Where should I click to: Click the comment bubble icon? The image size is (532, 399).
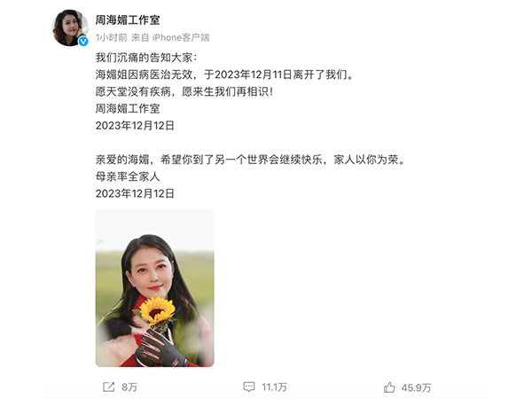click(249, 387)
